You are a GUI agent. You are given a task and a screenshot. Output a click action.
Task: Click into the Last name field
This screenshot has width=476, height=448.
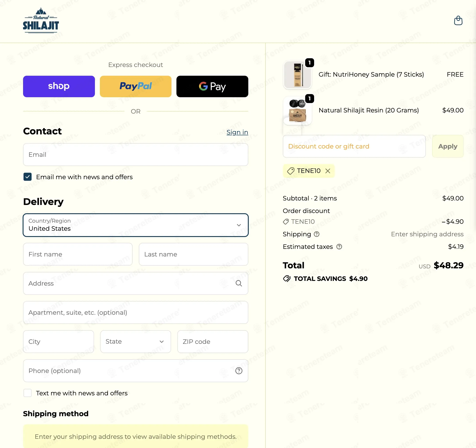click(x=193, y=254)
